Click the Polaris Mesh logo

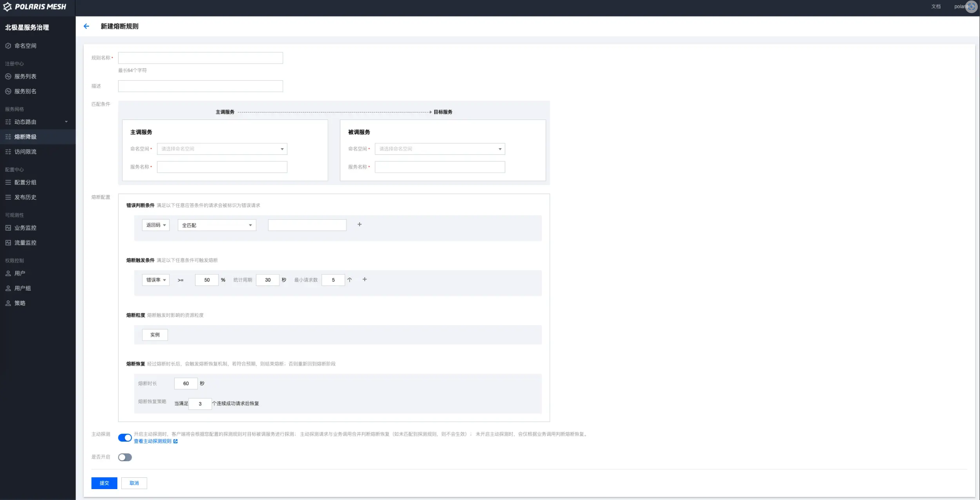35,7
